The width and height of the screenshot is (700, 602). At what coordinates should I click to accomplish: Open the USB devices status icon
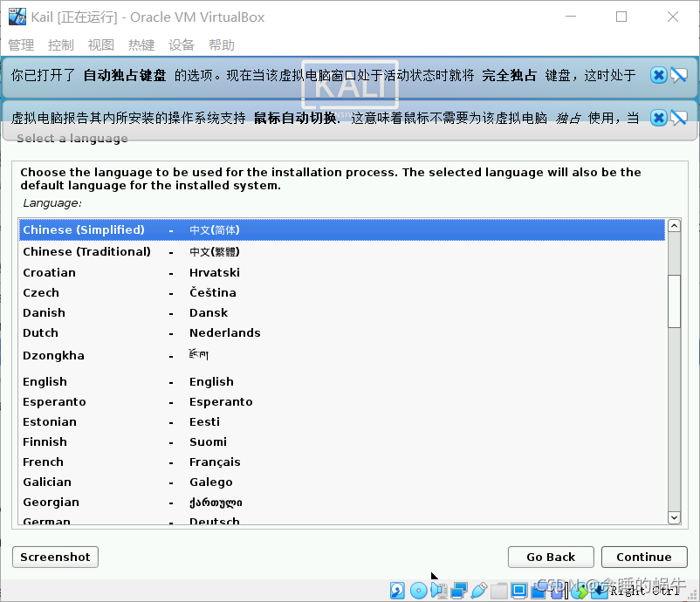(478, 591)
